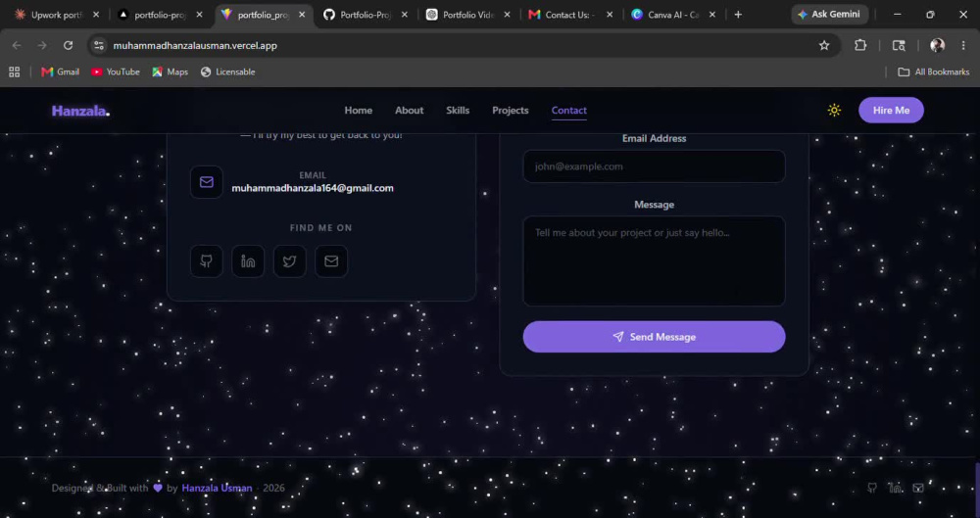This screenshot has height=518, width=980.
Task: Go back with the browser back arrow
Action: [17, 45]
